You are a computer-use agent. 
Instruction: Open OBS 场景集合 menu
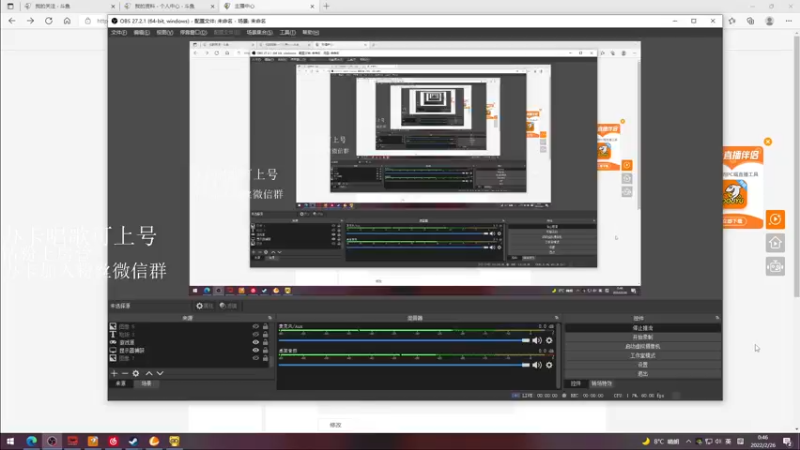point(259,32)
